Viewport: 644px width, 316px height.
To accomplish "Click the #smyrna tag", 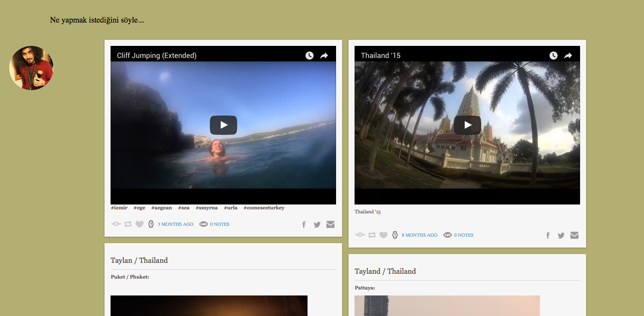I will pos(207,208).
